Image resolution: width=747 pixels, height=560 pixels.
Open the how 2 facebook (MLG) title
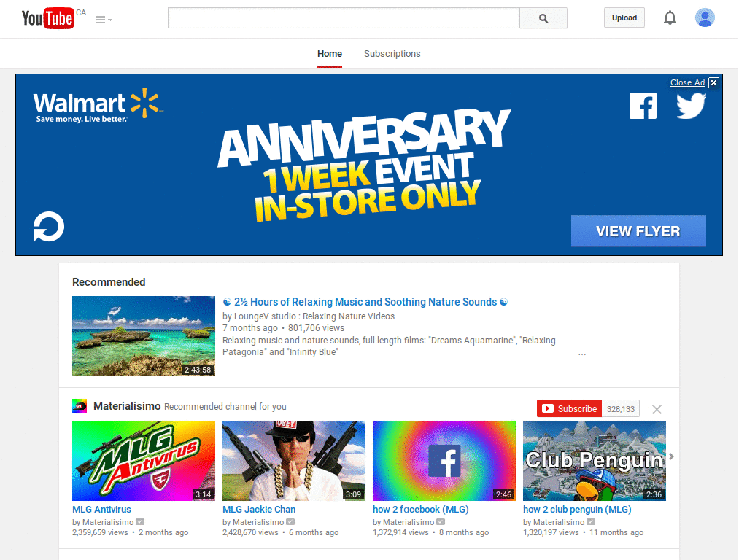click(421, 510)
